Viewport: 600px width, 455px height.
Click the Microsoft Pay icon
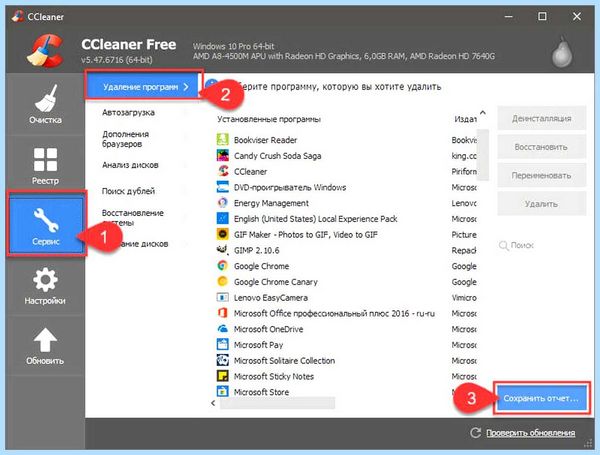tap(222, 344)
